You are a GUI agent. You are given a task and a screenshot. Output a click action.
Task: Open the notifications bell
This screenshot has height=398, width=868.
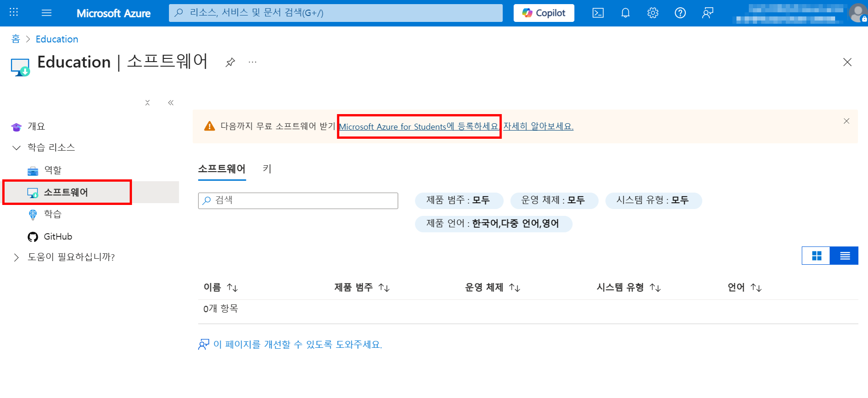tap(625, 13)
